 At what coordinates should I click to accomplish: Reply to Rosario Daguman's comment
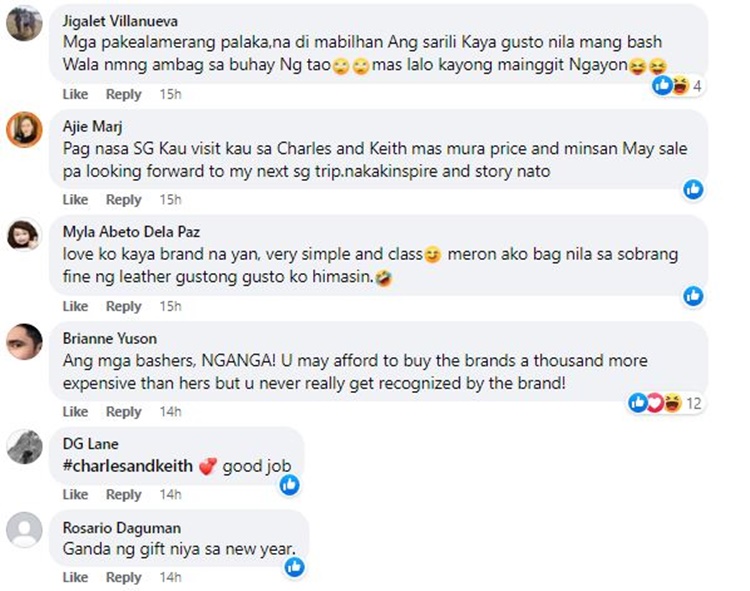click(123, 577)
